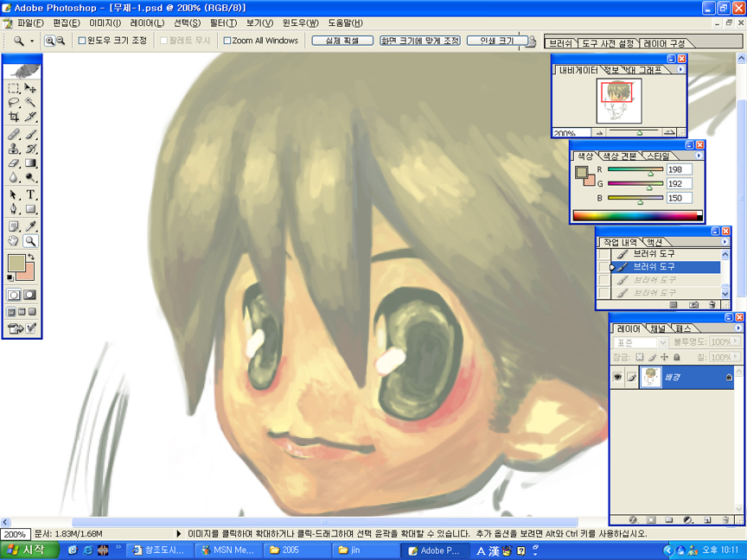Open the 도구 사전 설정 palette well tab

click(x=608, y=44)
